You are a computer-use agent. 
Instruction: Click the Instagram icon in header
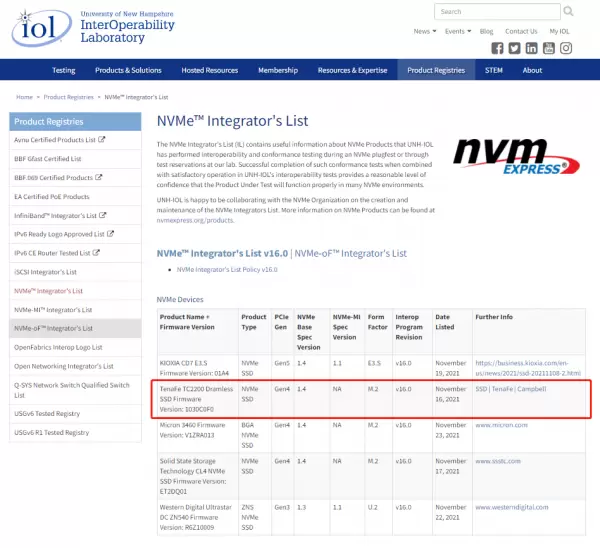pos(567,48)
